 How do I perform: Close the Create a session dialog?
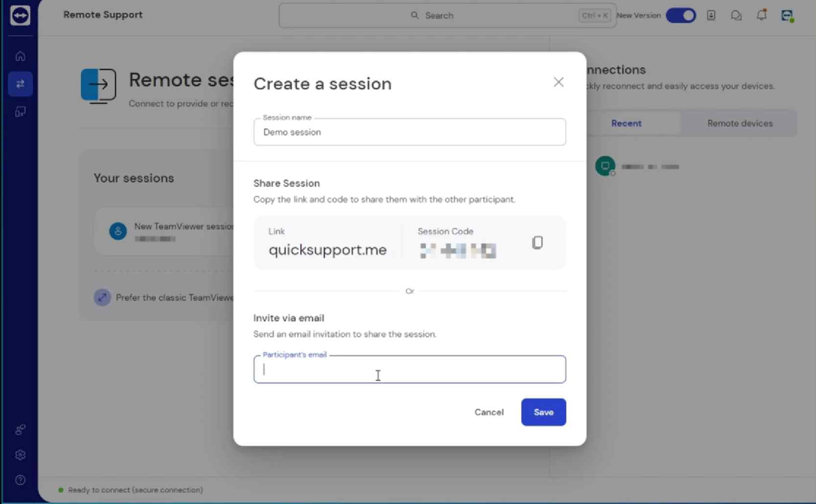click(559, 82)
